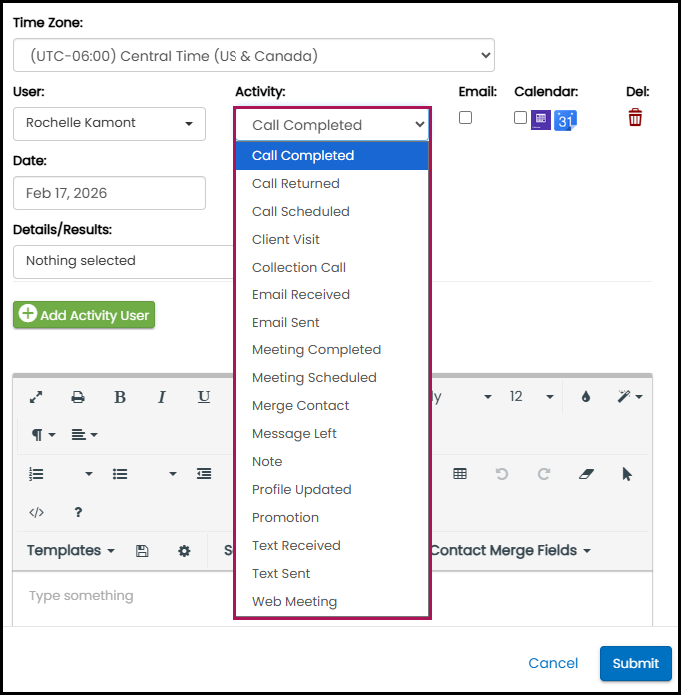The width and height of the screenshot is (681, 695).
Task: Select Email Received activity option
Action: (332, 295)
